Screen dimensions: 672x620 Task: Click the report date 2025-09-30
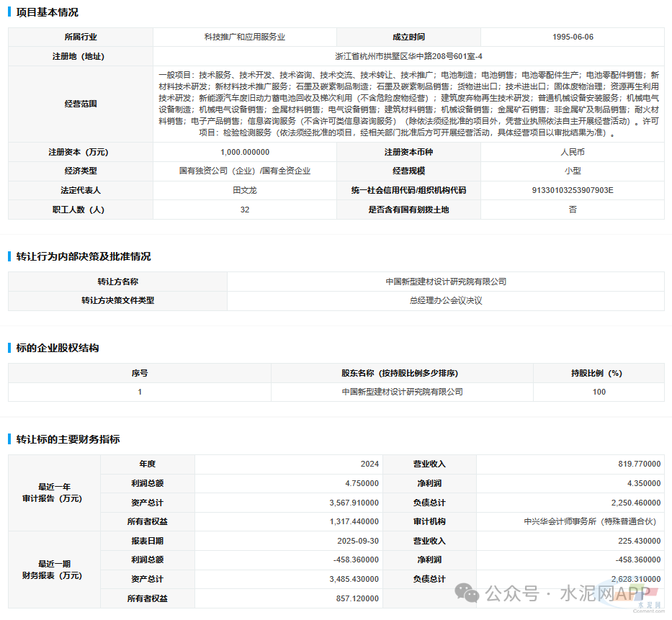click(357, 541)
